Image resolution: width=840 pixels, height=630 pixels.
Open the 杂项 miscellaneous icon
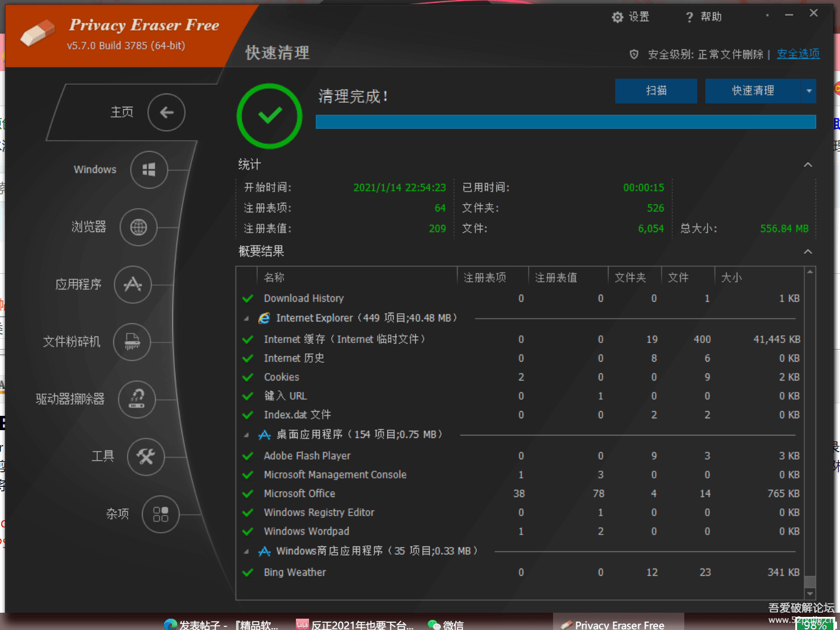click(x=160, y=514)
